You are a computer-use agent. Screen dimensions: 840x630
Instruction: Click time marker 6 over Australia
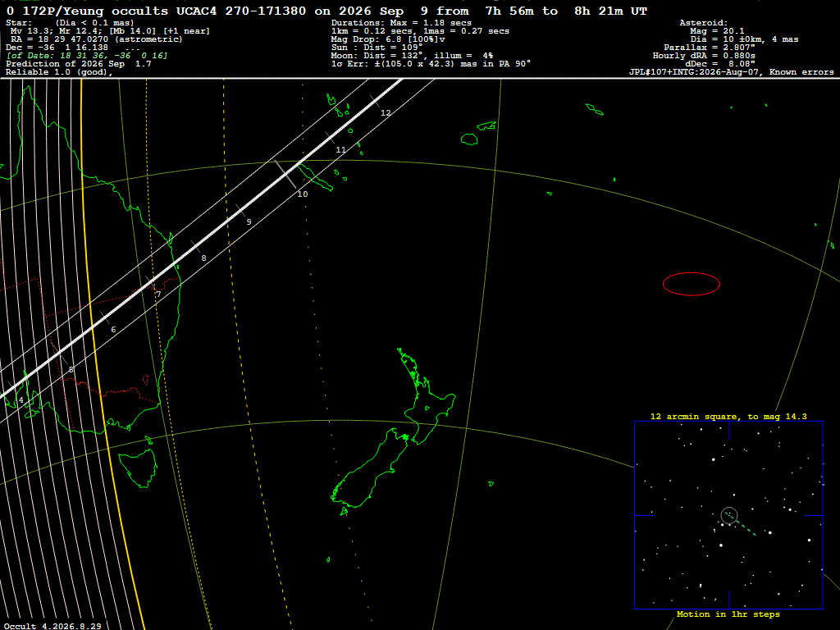tap(113, 330)
